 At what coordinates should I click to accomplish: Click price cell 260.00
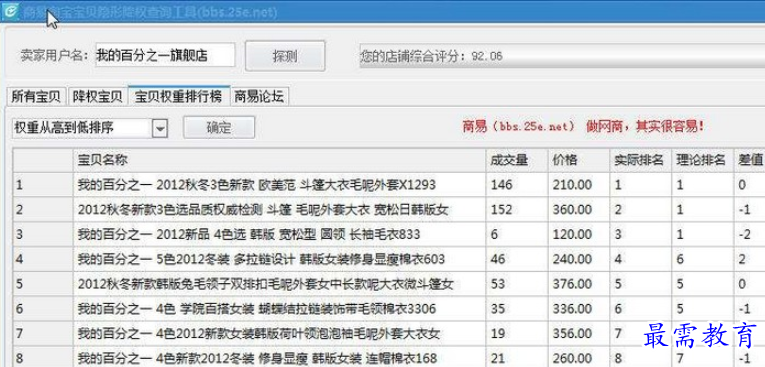pos(572,358)
